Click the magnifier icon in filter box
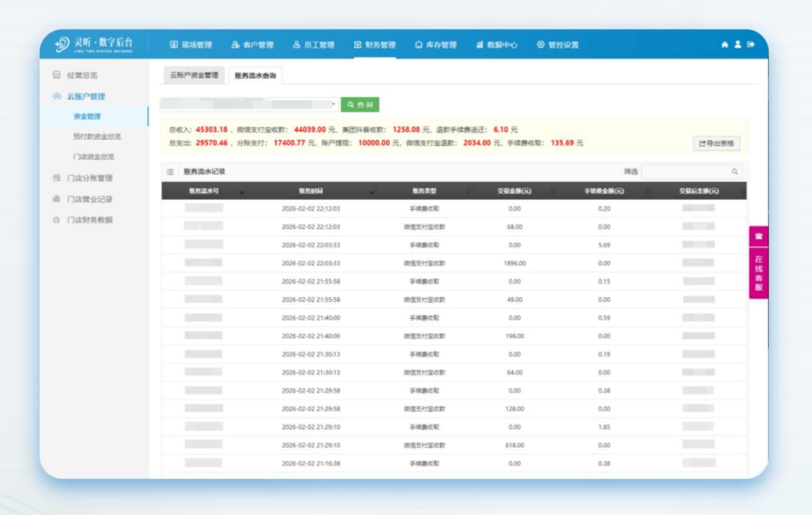The image size is (812, 515). [x=734, y=171]
